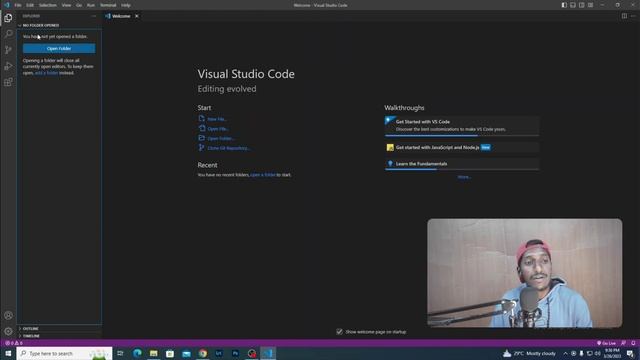Screen dimensions: 640x360
Task: Open the Help menu
Action: coord(126,5)
